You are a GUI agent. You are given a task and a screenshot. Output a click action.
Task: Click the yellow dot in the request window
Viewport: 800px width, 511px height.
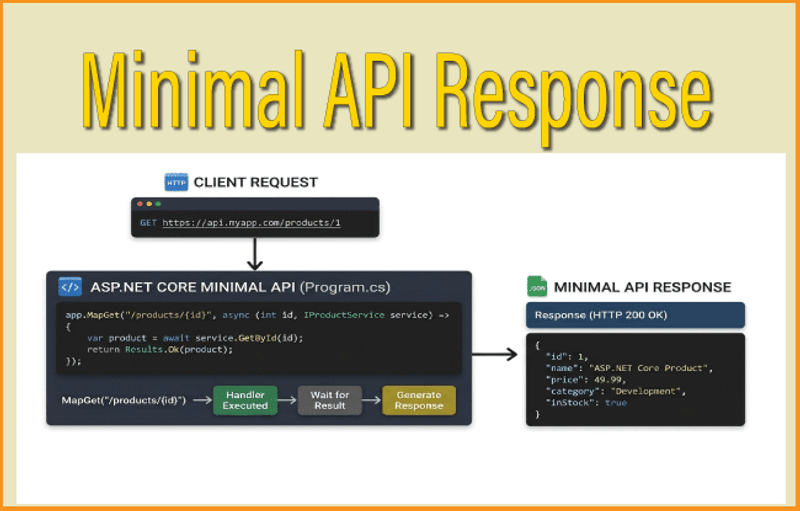(x=149, y=204)
